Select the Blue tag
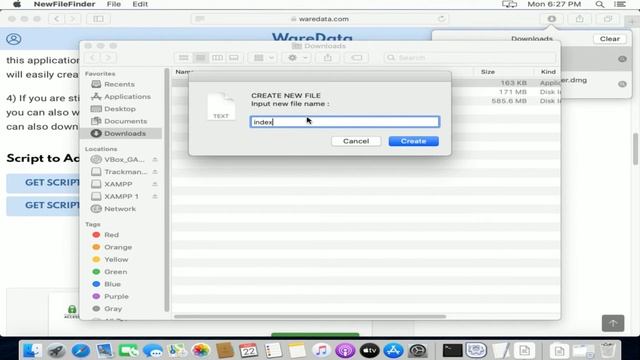Image resolution: width=640 pixels, height=360 pixels. [112, 284]
